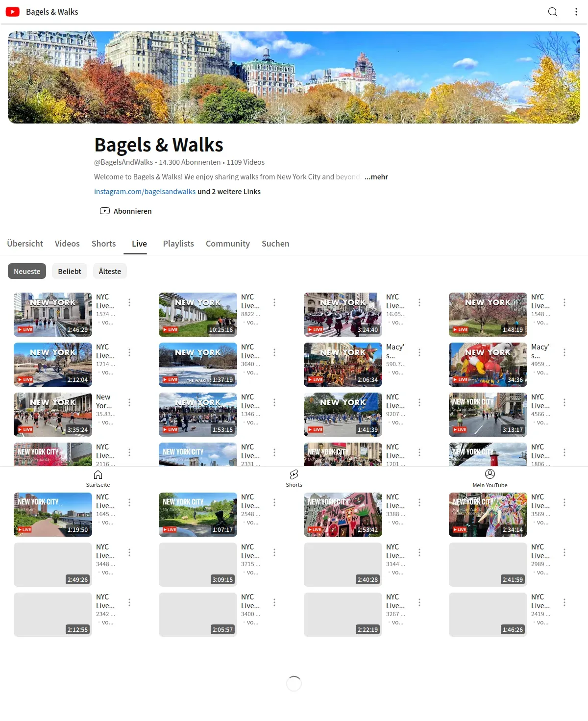The image size is (588, 721).
Task: Open menu for the 2:53:42 video
Action: point(419,502)
